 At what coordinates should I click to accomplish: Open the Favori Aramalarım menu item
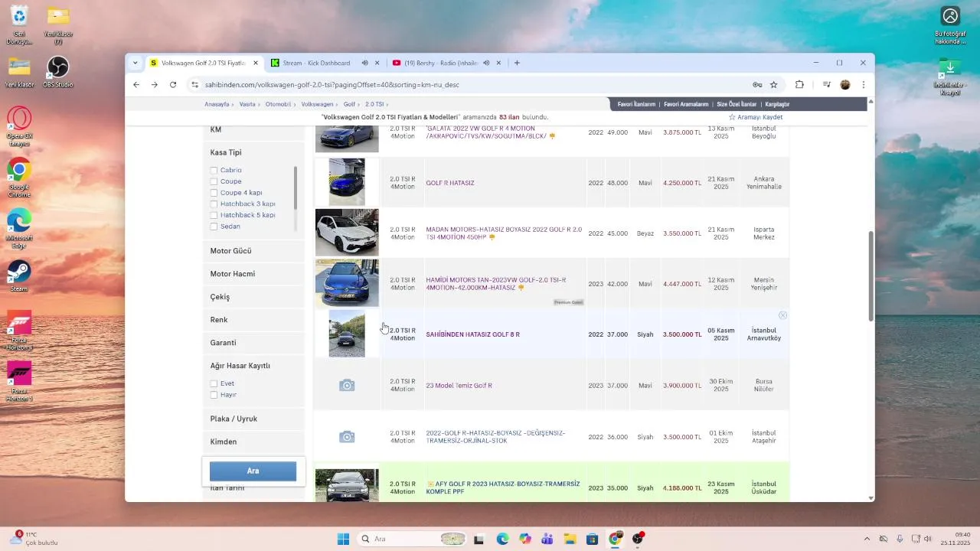686,104
